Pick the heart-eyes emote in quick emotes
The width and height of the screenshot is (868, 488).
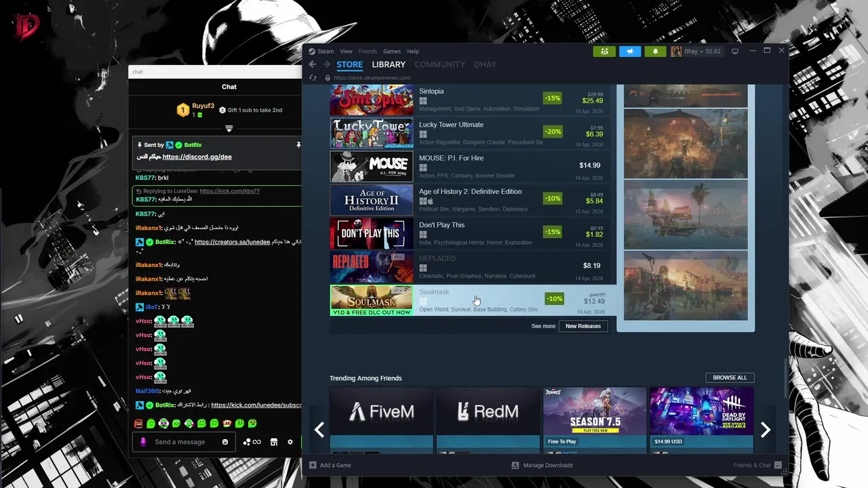[252, 424]
